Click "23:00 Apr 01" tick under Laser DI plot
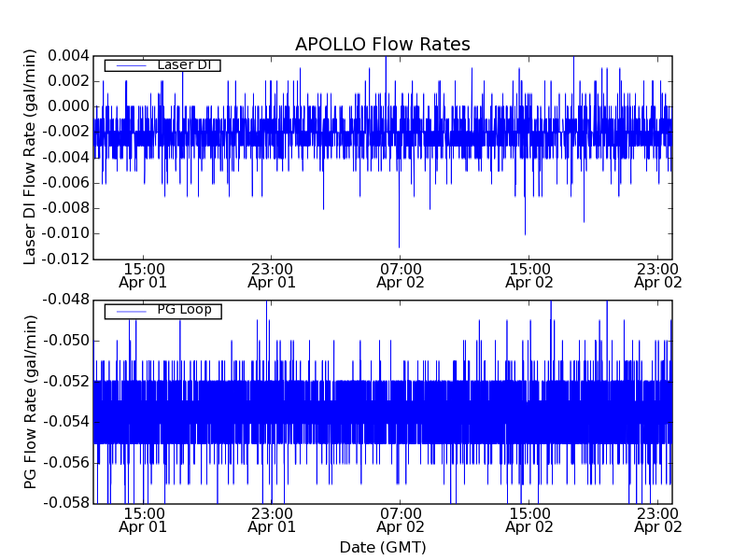The image size is (747, 560). (x=272, y=275)
